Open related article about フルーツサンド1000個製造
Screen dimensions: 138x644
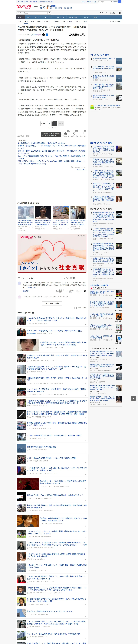51,157
